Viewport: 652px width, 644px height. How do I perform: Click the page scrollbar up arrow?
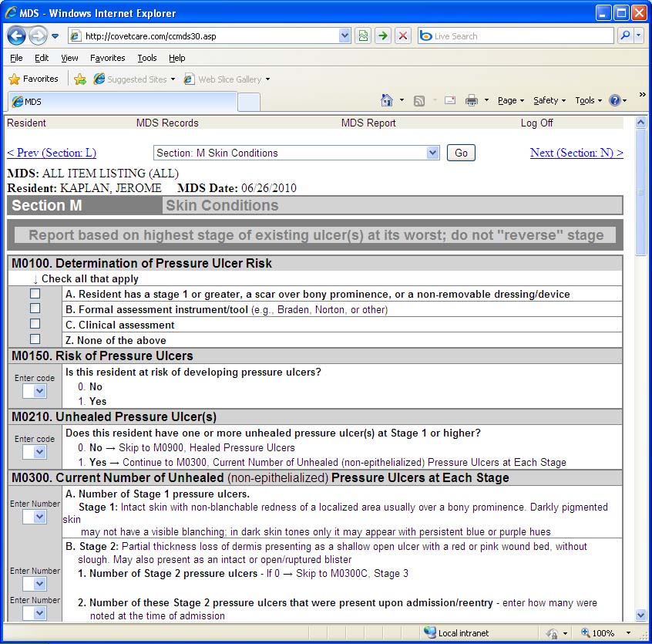(640, 123)
